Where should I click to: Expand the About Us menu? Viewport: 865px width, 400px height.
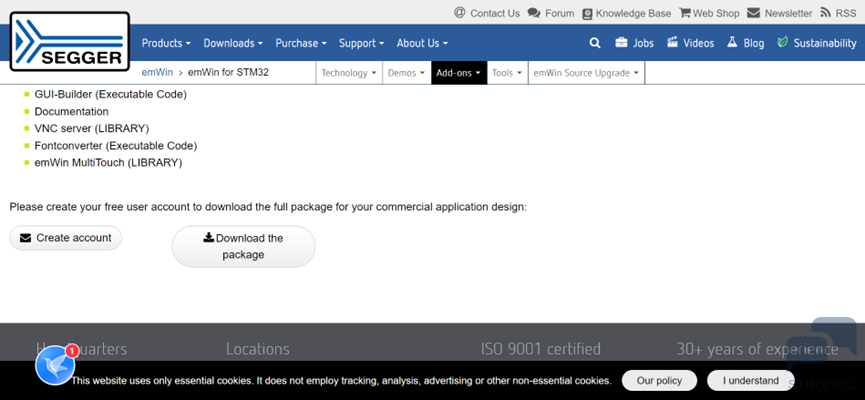422,43
